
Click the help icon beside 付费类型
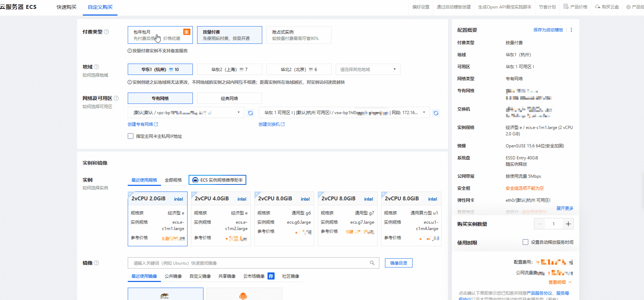click(x=107, y=32)
